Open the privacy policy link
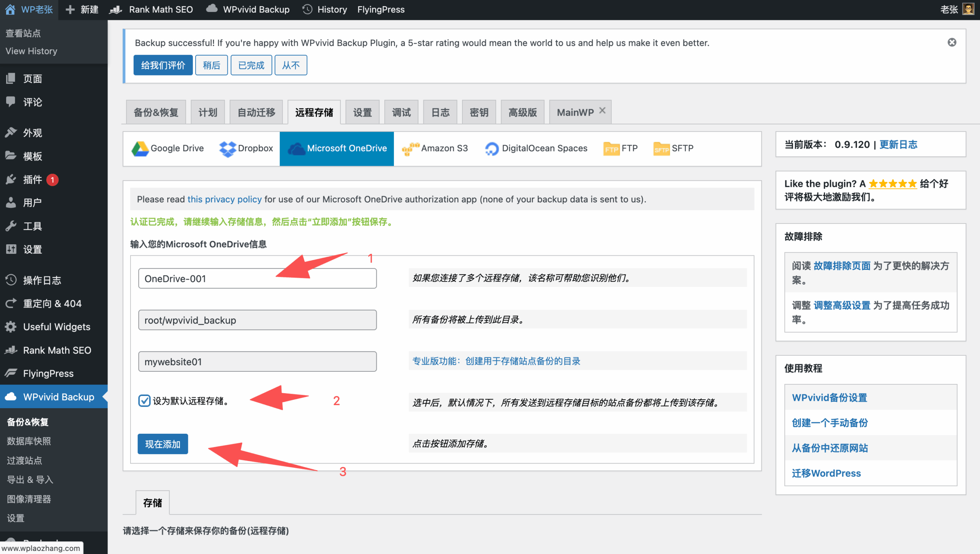980x554 pixels. point(224,199)
